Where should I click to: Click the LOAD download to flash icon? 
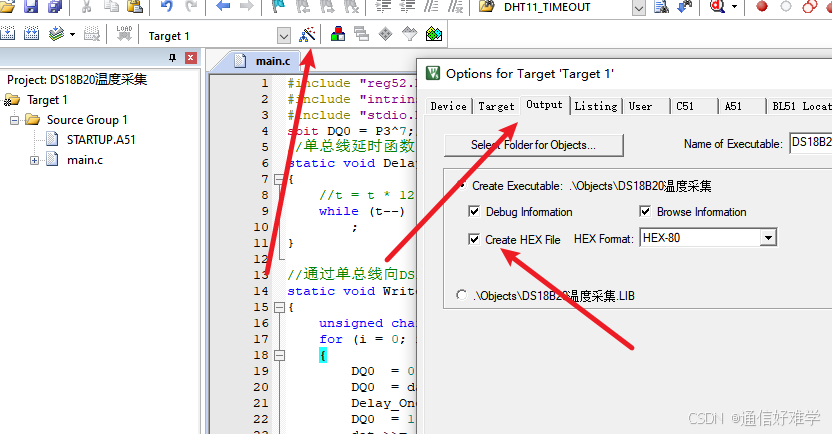pyautogui.click(x=124, y=34)
